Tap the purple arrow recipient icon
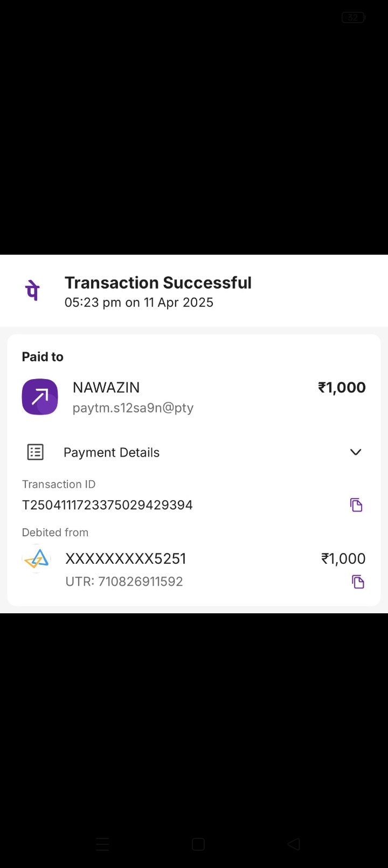This screenshot has height=868, width=388. click(x=40, y=397)
